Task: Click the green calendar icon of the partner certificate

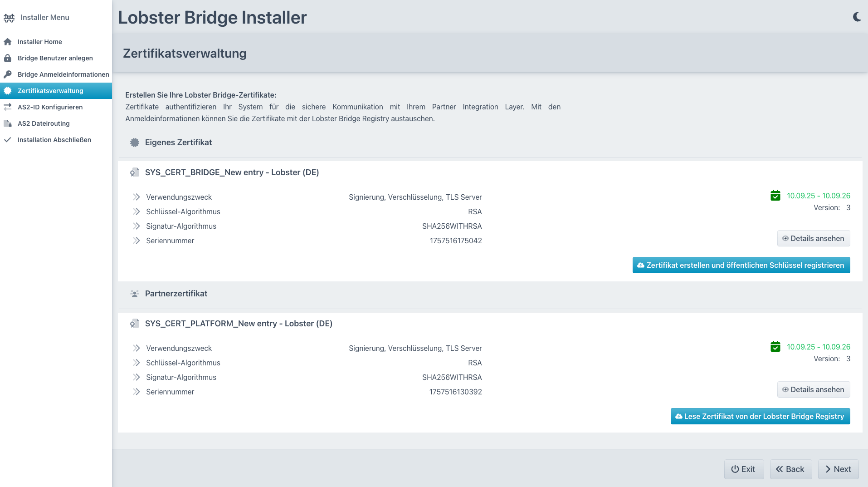Action: (x=775, y=347)
